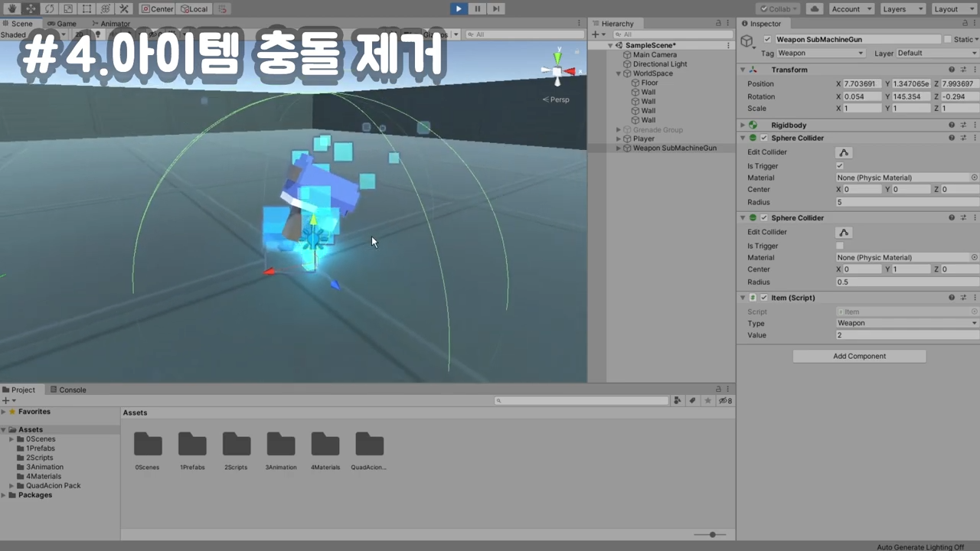Collapse the Transform component

pos(743,70)
